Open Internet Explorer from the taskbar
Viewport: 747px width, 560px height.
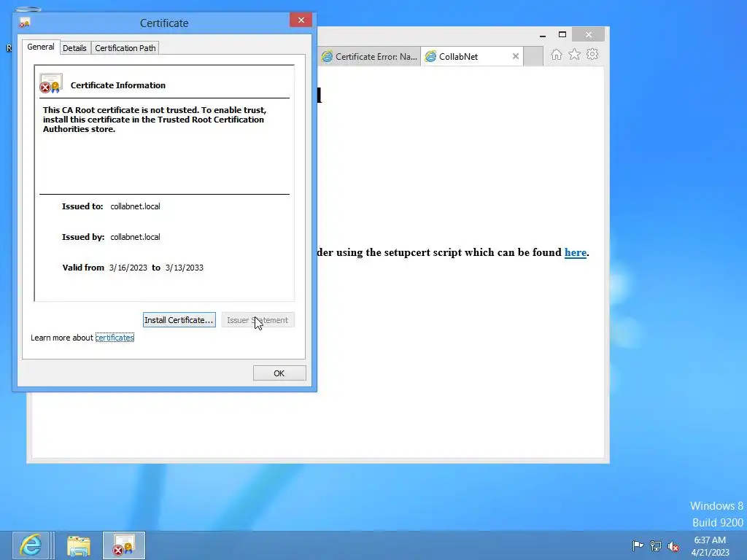31,545
